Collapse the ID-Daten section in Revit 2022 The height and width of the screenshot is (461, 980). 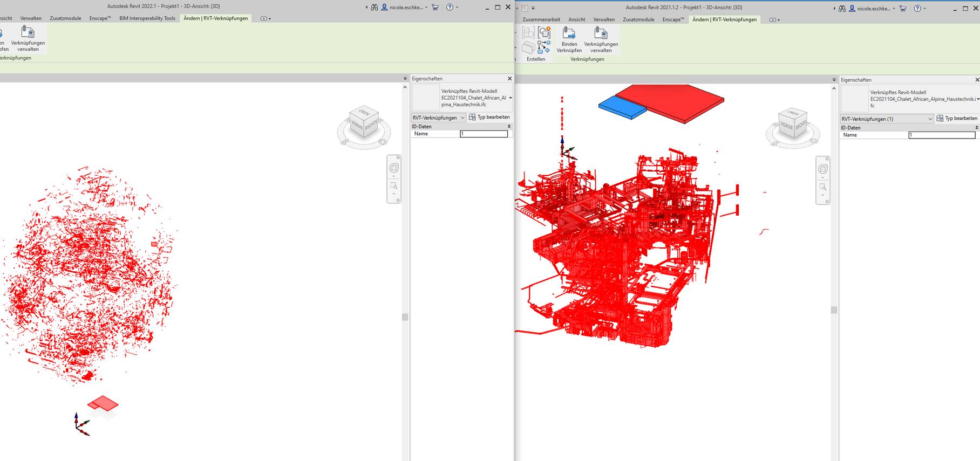click(x=509, y=126)
